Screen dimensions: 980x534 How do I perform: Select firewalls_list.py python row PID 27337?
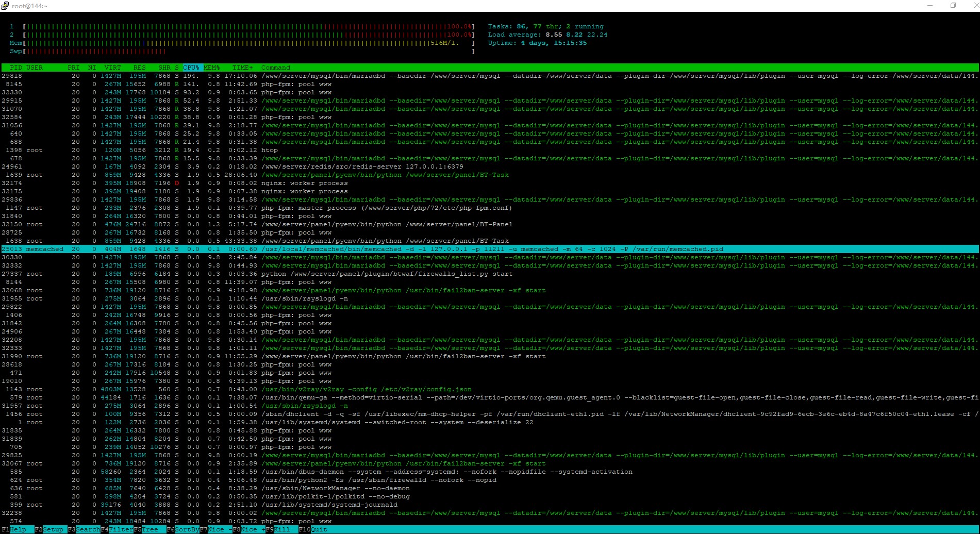490,274
